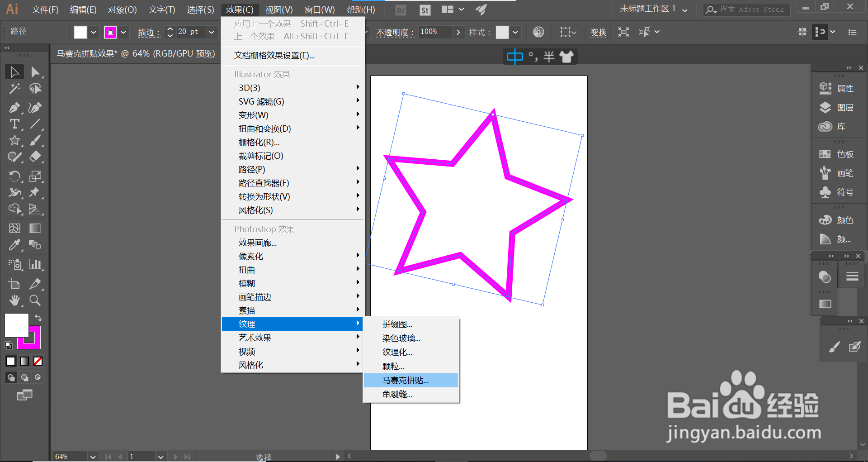Select the Pen tool

(x=14, y=108)
